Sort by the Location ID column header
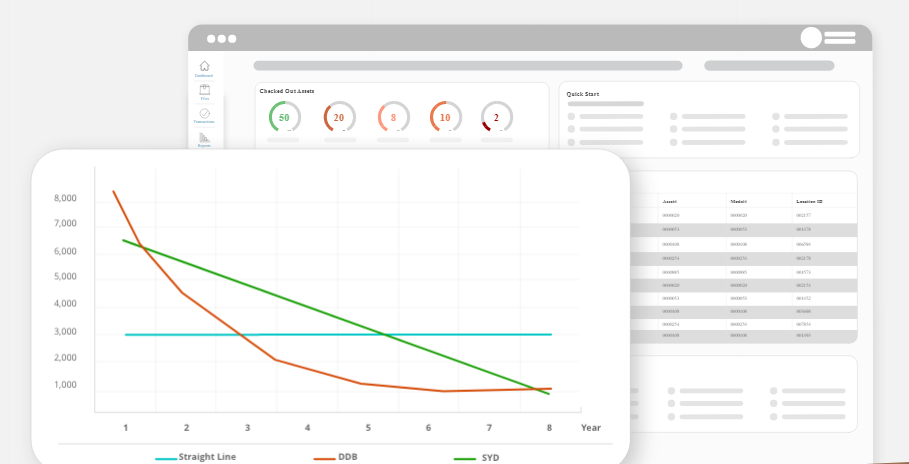 810,201
